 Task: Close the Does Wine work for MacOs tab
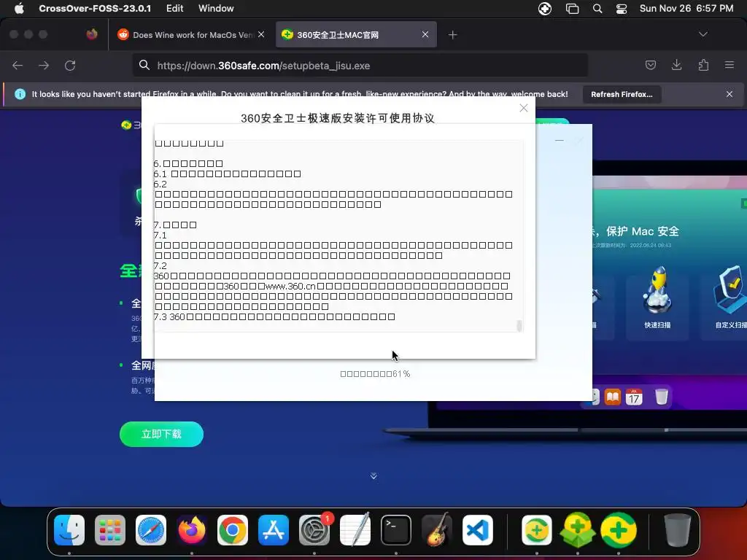point(261,34)
